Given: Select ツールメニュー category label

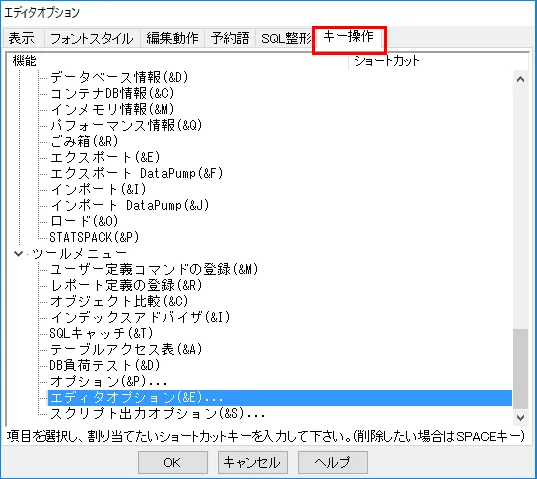Looking at the screenshot, I should point(79,254).
